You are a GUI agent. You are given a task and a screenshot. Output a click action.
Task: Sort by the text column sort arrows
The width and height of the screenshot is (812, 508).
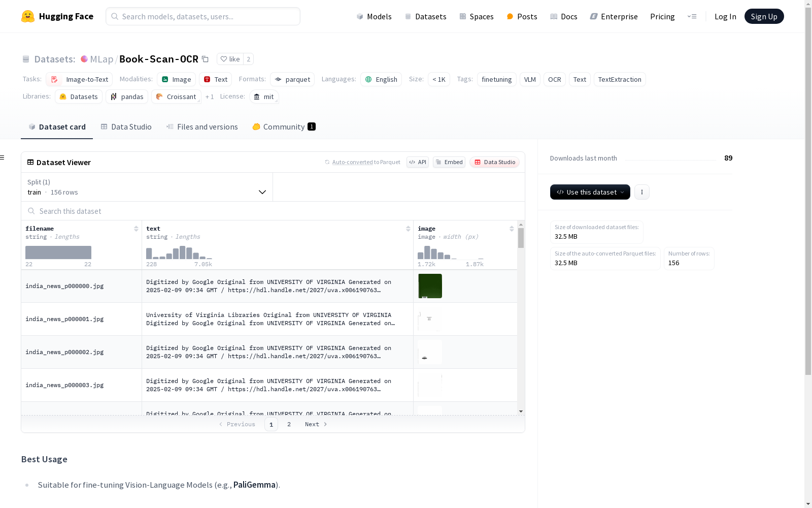pyautogui.click(x=408, y=229)
